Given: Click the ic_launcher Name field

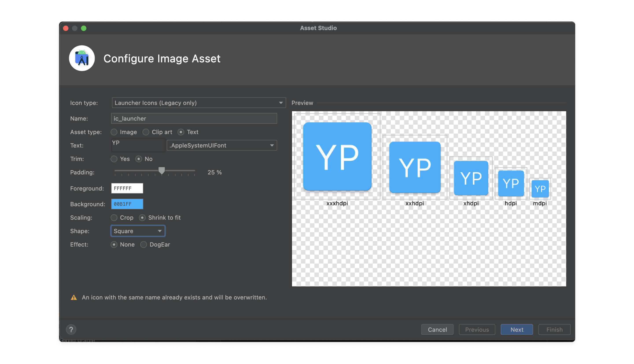Looking at the screenshot, I should pyautogui.click(x=194, y=118).
